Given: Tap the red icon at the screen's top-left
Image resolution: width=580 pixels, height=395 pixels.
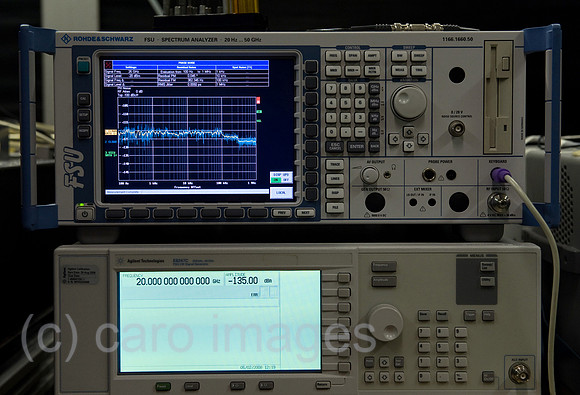Looking at the screenshot, I should pyautogui.click(x=108, y=64).
